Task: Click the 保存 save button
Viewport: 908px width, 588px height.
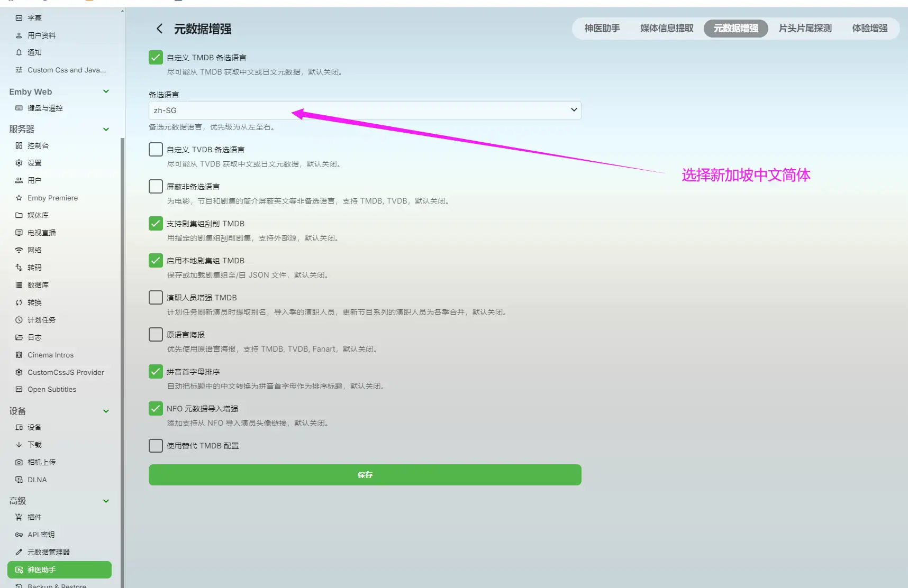Action: click(x=365, y=474)
